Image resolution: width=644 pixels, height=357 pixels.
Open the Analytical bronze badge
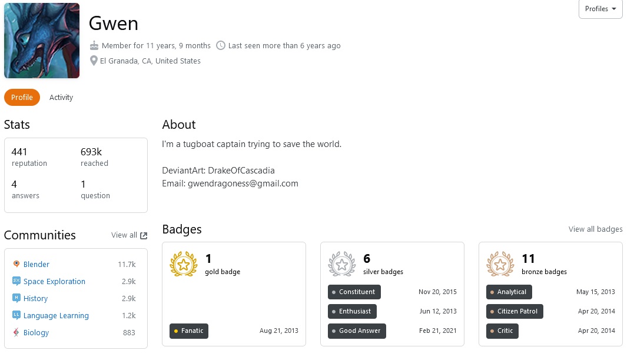509,292
